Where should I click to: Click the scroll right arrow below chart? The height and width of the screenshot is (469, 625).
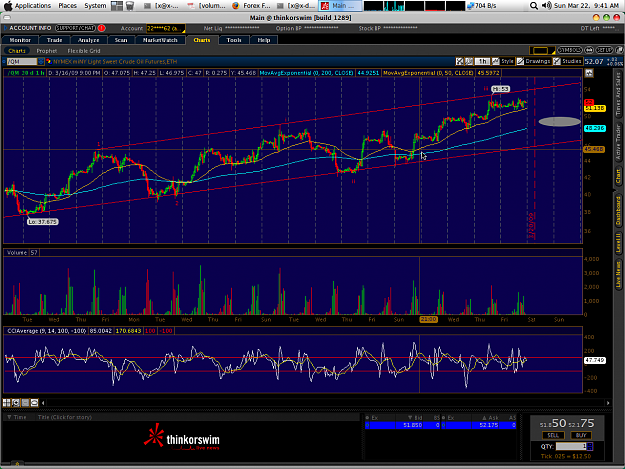(608, 403)
